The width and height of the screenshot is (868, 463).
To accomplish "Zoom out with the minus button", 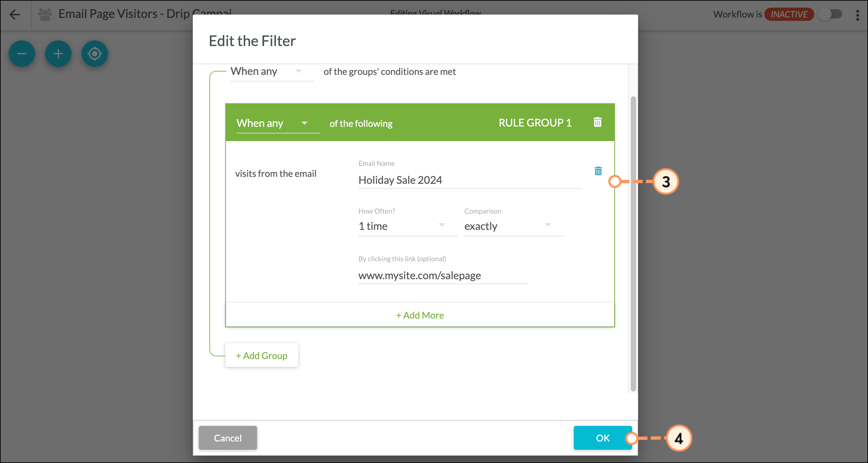I will point(22,54).
